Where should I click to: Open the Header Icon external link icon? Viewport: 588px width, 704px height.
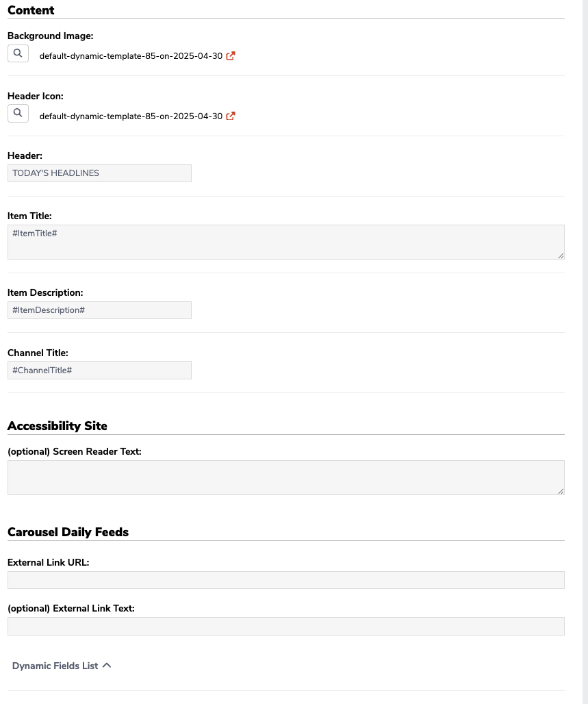pos(231,116)
